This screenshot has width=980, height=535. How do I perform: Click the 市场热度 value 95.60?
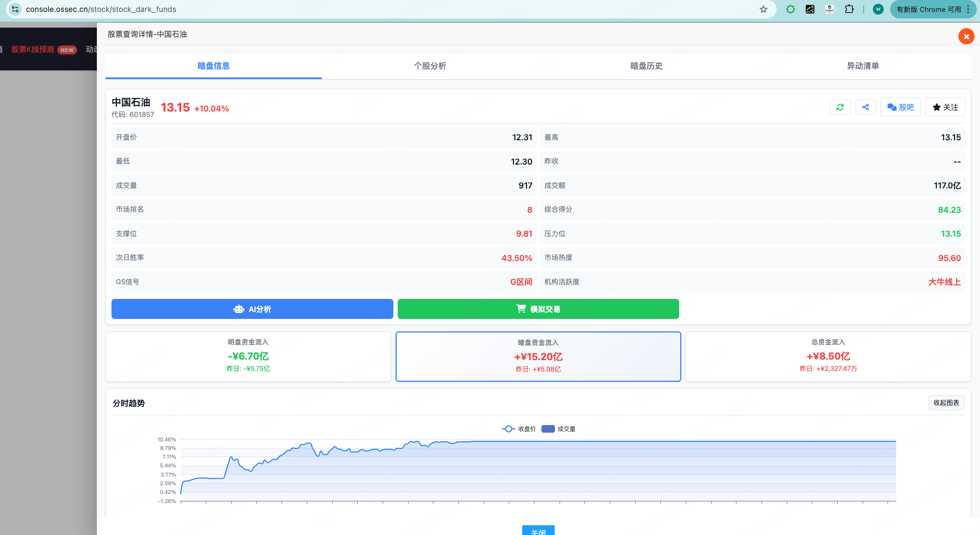[950, 258]
